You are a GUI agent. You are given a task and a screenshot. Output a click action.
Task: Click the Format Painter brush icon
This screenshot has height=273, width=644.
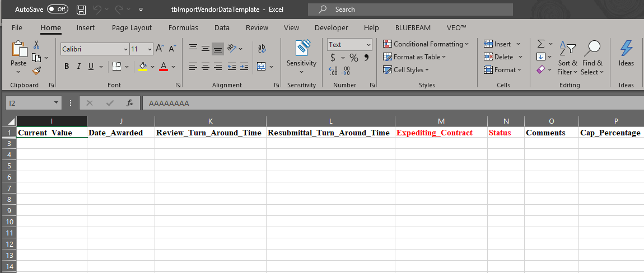tap(36, 70)
